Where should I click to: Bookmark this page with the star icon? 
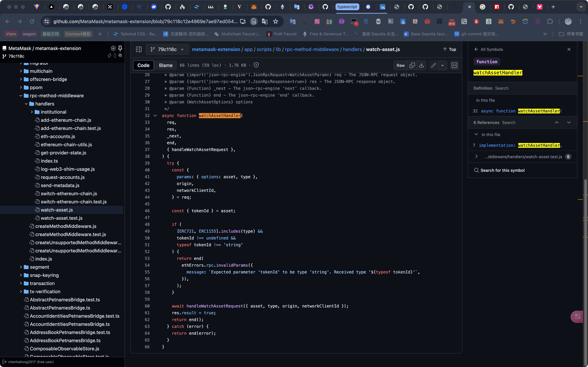276,22
